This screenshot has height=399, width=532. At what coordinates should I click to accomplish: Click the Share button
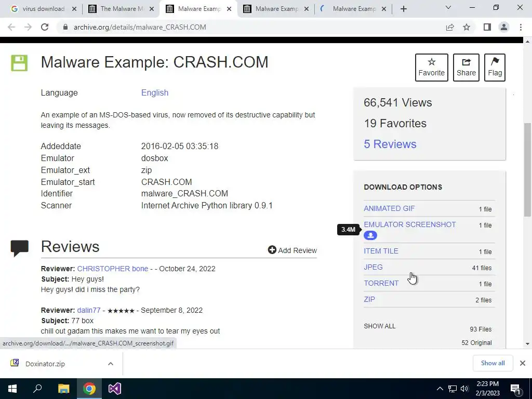point(466,68)
